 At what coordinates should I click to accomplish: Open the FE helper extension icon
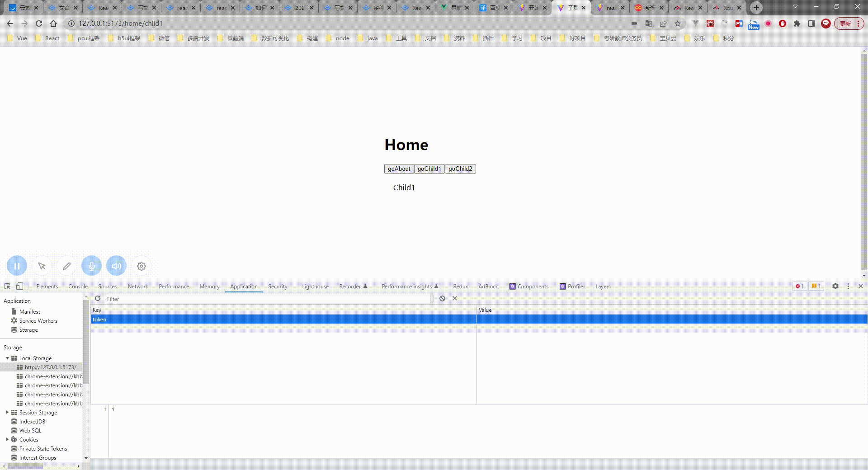pos(739,23)
